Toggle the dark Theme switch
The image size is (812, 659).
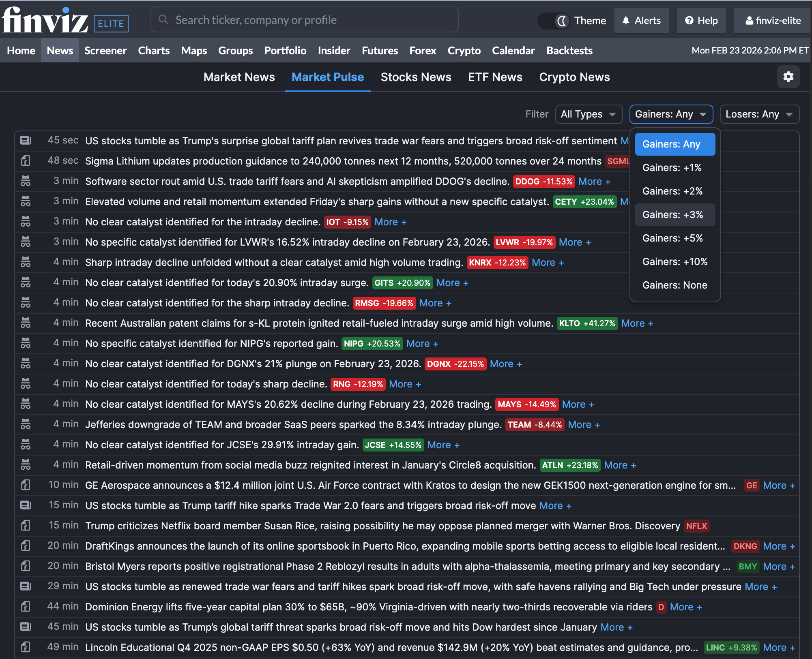554,21
